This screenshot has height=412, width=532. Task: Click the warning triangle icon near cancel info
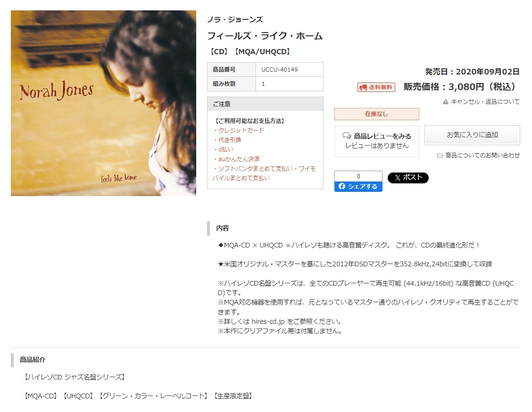click(x=446, y=101)
